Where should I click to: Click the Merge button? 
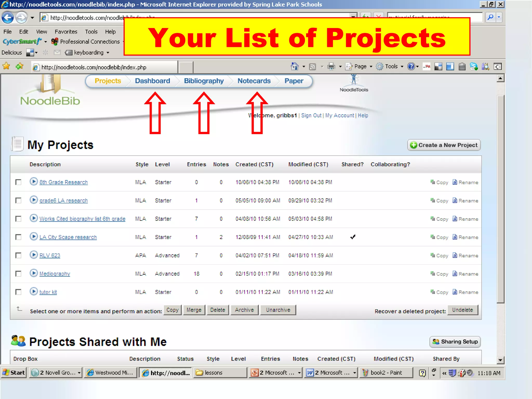[194, 310]
